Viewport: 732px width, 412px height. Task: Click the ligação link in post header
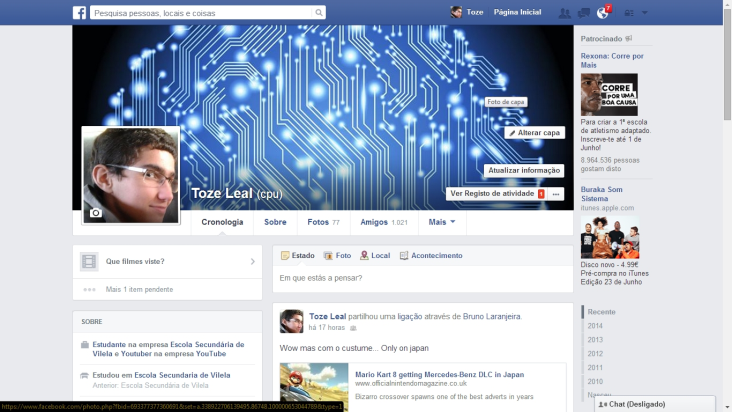point(409,317)
